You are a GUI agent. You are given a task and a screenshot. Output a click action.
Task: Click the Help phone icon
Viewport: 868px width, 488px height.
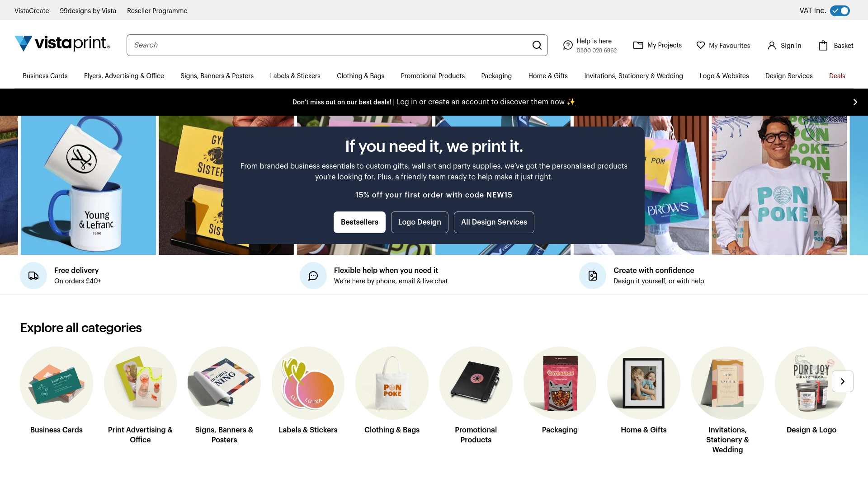pyautogui.click(x=568, y=45)
